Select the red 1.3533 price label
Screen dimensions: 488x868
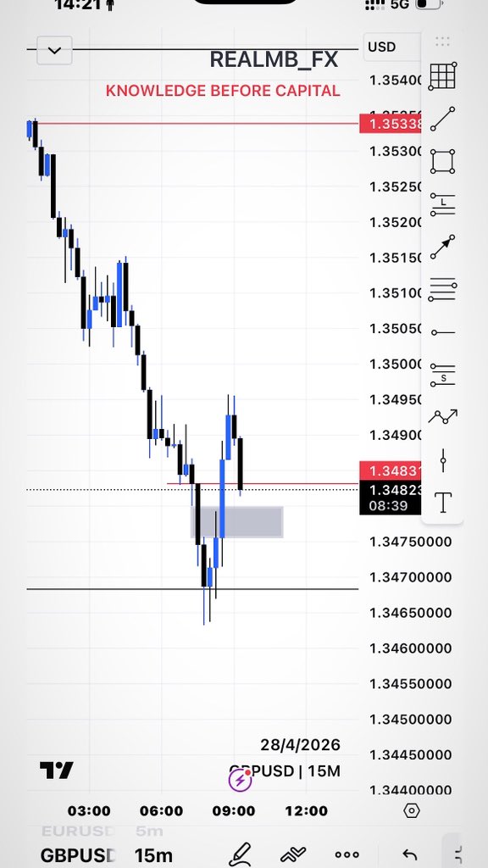tap(391, 124)
